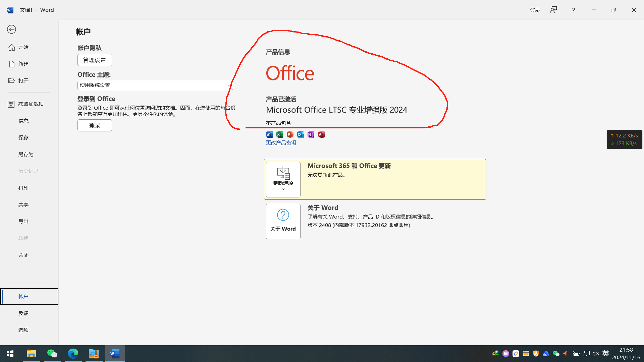Select the 信息 sidebar item
The height and width of the screenshot is (362, 644).
[29, 121]
